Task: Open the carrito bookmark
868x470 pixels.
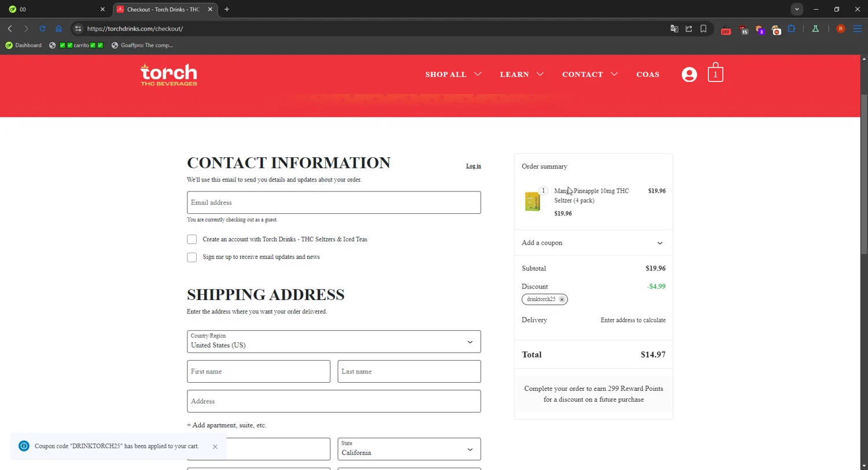Action: [76, 45]
